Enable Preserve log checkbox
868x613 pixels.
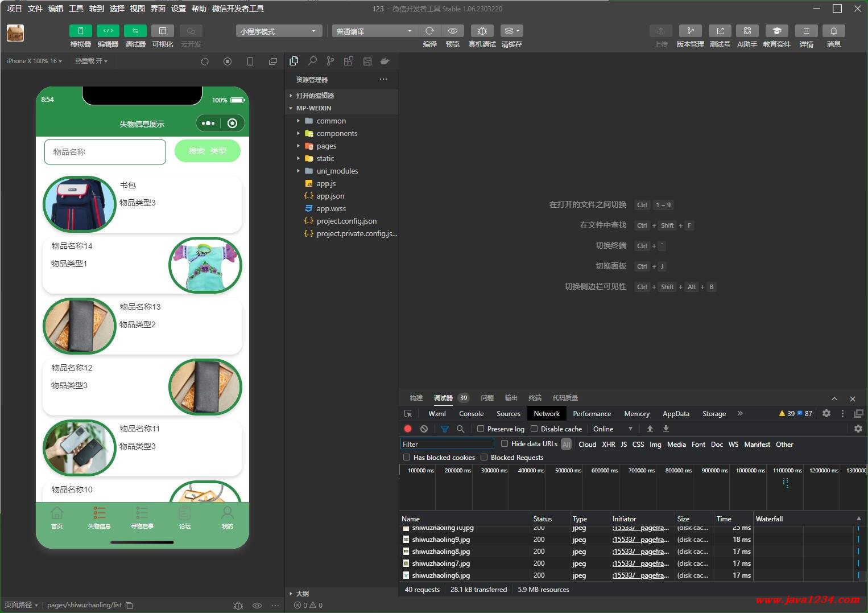[481, 429]
